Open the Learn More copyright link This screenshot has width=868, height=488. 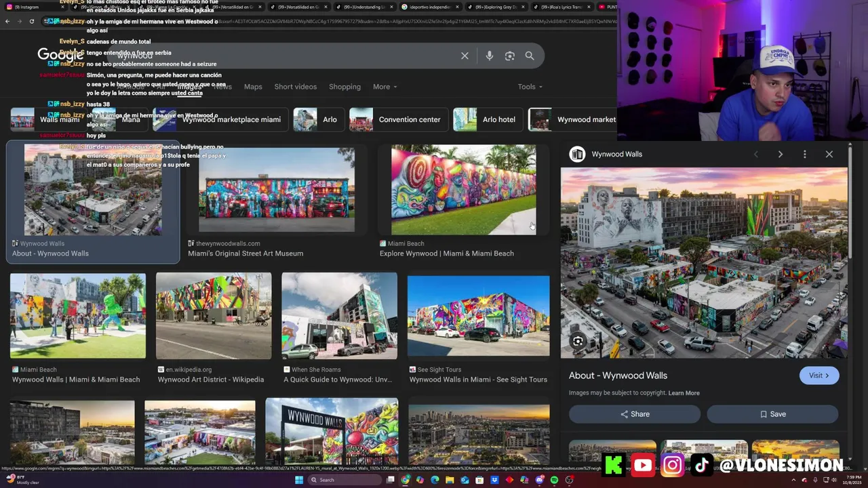[x=684, y=393]
